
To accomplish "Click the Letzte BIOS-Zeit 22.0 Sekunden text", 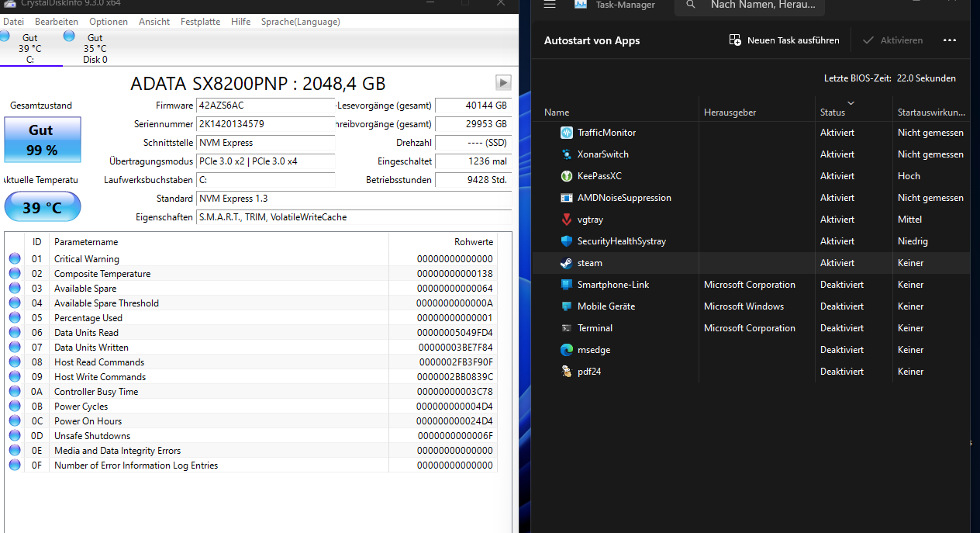I will click(x=890, y=78).
